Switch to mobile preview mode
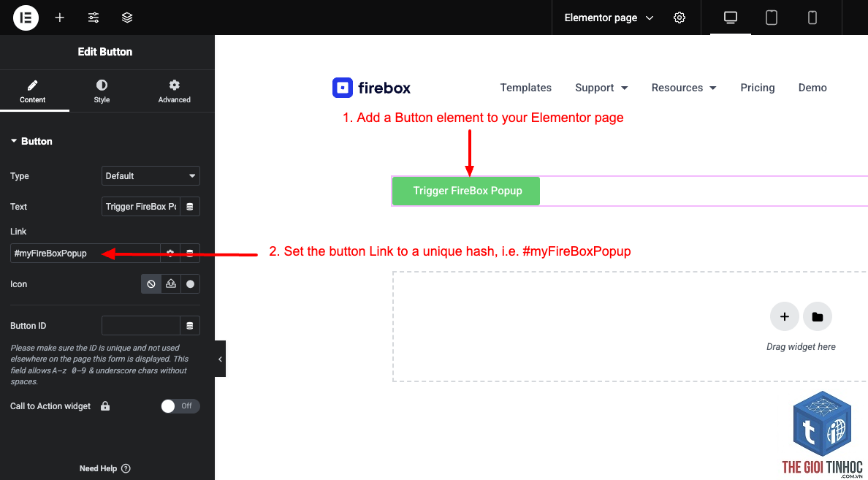The width and height of the screenshot is (868, 480). (812, 18)
